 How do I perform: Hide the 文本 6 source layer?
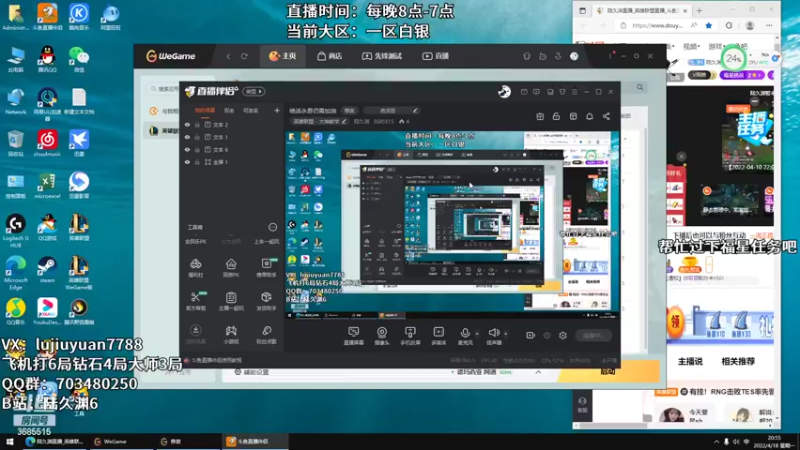(187, 149)
